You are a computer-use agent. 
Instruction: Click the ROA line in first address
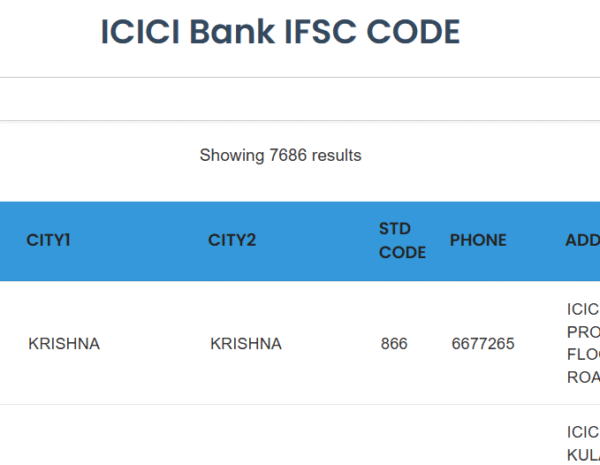[x=583, y=377]
